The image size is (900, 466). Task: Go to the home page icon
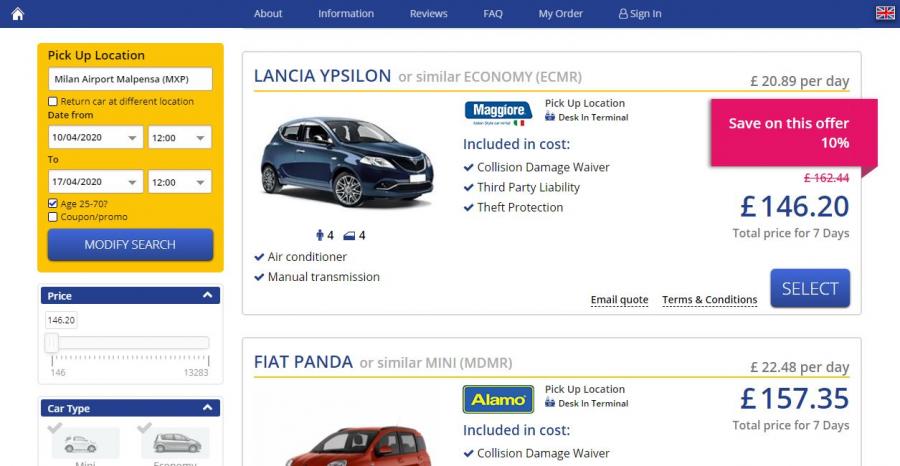click(x=18, y=14)
